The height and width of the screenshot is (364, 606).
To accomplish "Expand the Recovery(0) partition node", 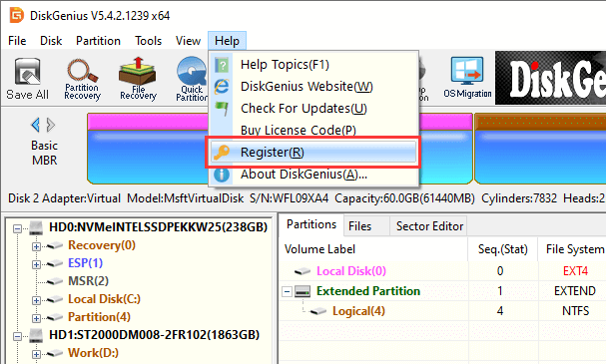I will [x=36, y=246].
